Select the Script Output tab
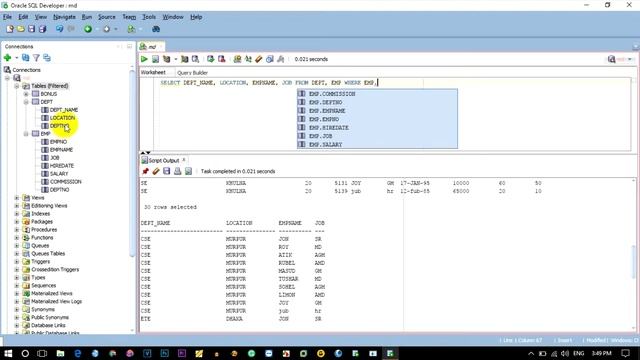This screenshot has height=360, width=640. click(x=164, y=160)
